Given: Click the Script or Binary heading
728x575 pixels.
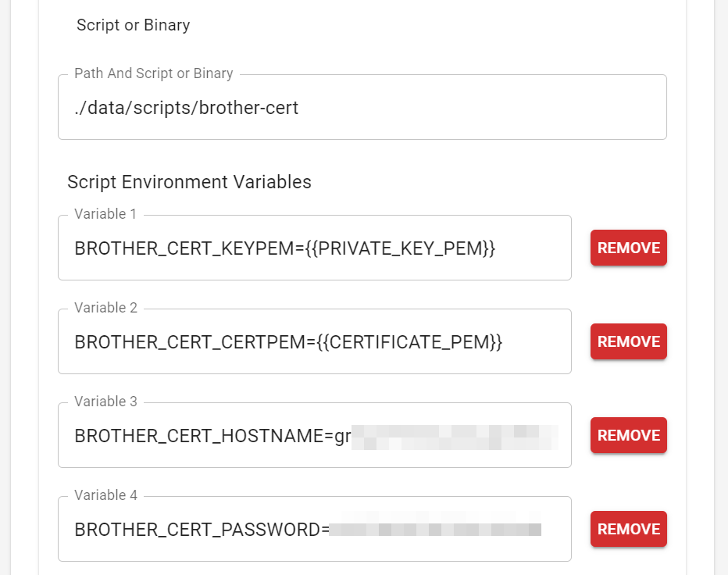Looking at the screenshot, I should point(132,25).
